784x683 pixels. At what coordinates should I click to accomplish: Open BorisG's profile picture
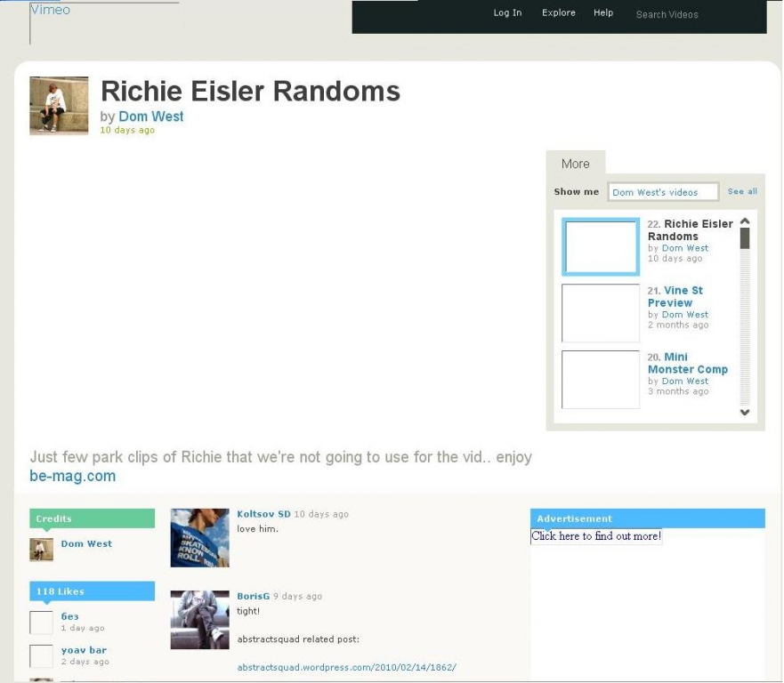coord(199,619)
